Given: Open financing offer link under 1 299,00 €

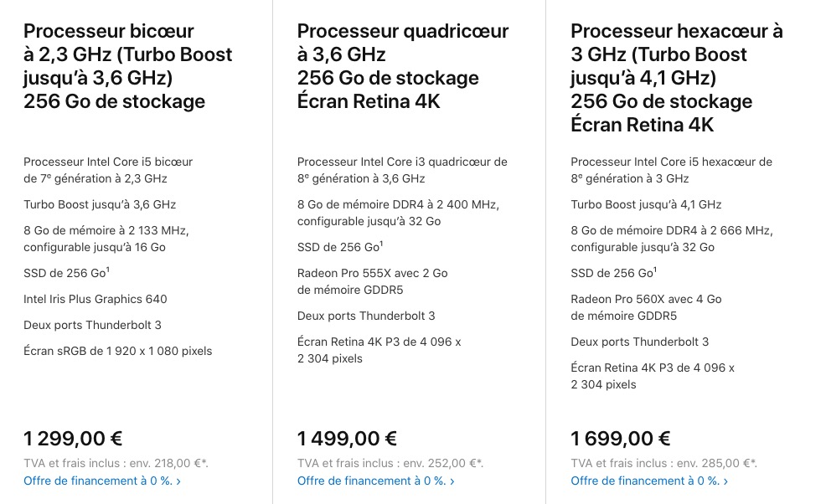Looking at the screenshot, I should 101,481.
